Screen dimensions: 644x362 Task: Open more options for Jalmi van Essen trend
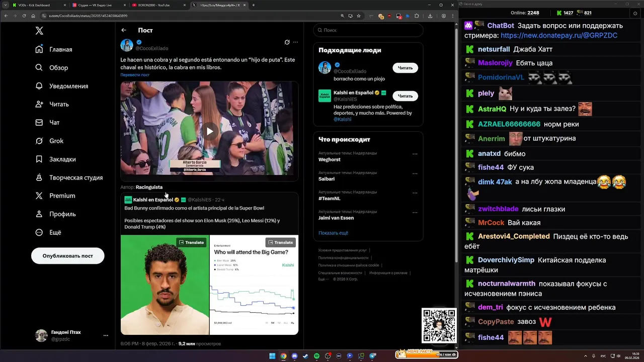[x=415, y=213]
